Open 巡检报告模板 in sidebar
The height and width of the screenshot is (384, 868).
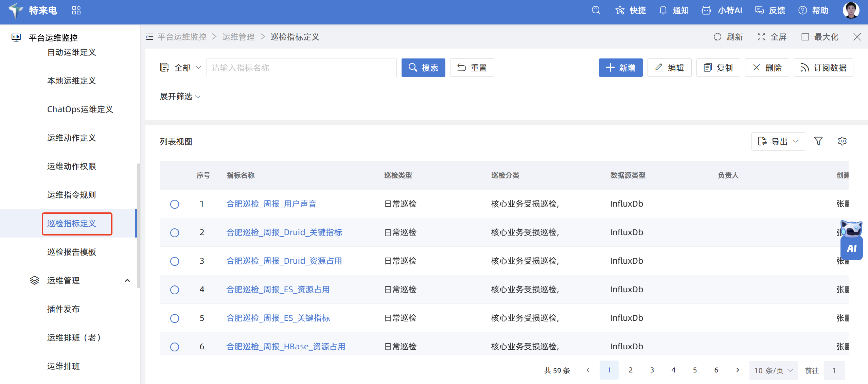(x=72, y=252)
